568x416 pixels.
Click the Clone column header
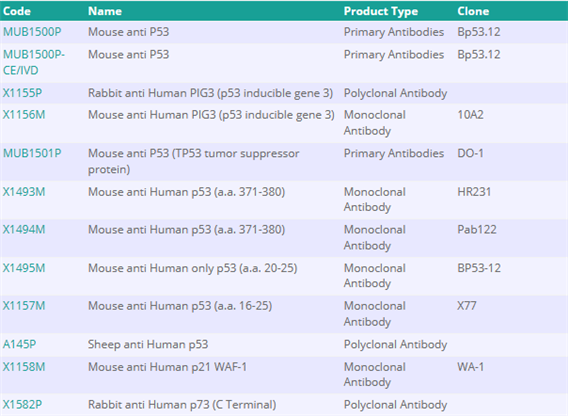click(x=473, y=11)
